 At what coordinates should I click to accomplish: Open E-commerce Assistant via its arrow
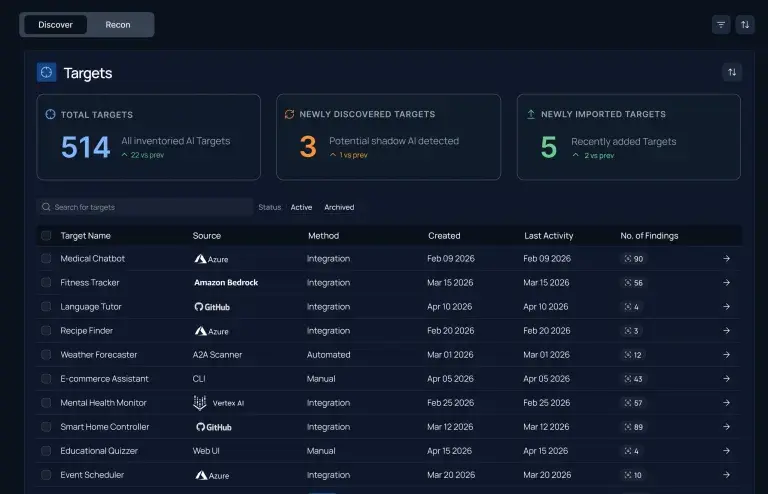726,378
